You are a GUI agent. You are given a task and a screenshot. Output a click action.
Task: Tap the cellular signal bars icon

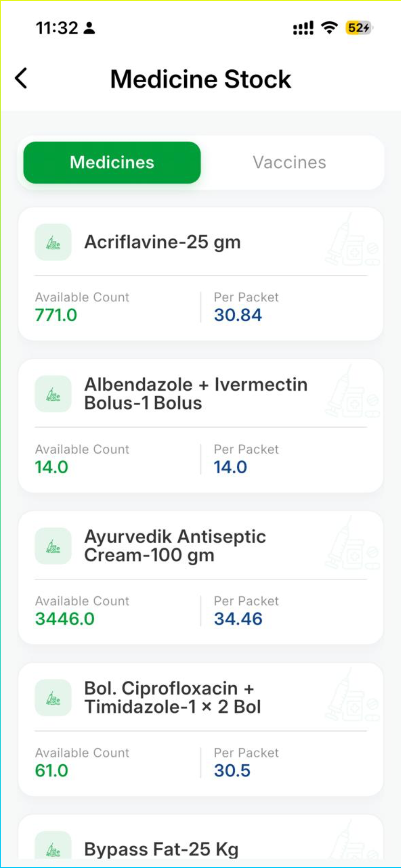coord(303,28)
